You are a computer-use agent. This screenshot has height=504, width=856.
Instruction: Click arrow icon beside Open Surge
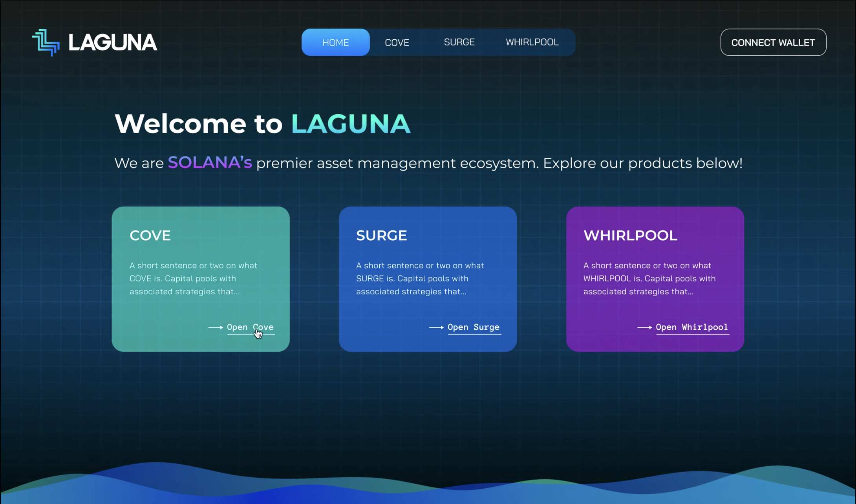click(436, 327)
